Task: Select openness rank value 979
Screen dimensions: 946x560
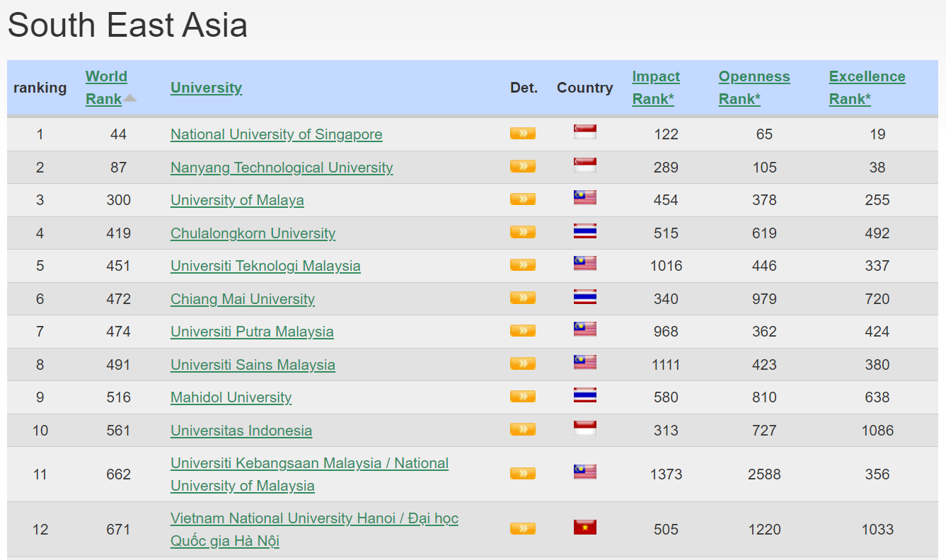Action: point(764,299)
